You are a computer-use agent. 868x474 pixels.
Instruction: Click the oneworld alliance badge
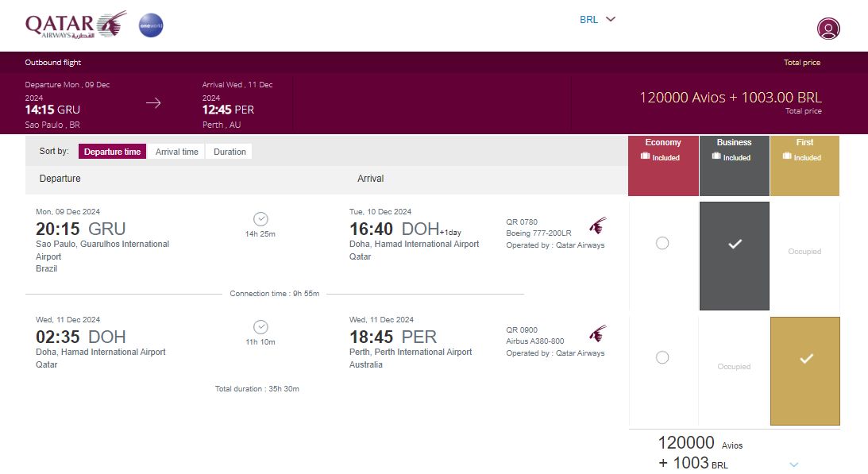151,25
